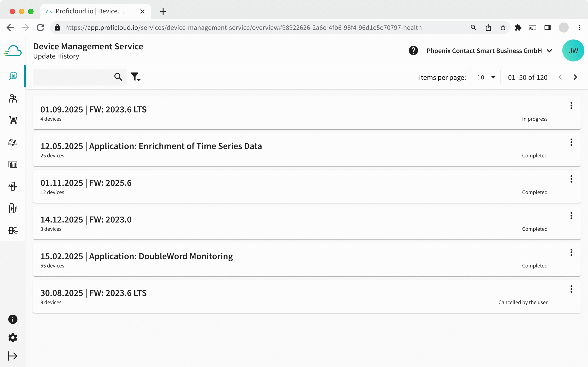Click the info icon in sidebar

click(13, 319)
